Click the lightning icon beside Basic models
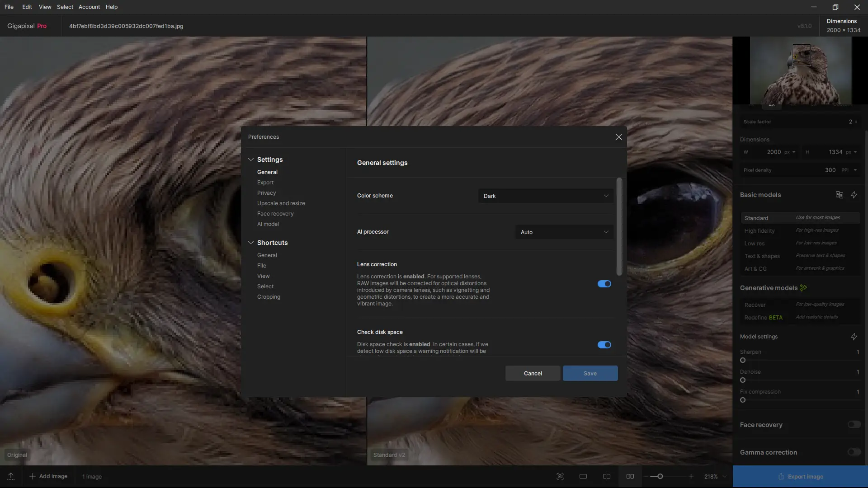The image size is (868, 488). [854, 195]
